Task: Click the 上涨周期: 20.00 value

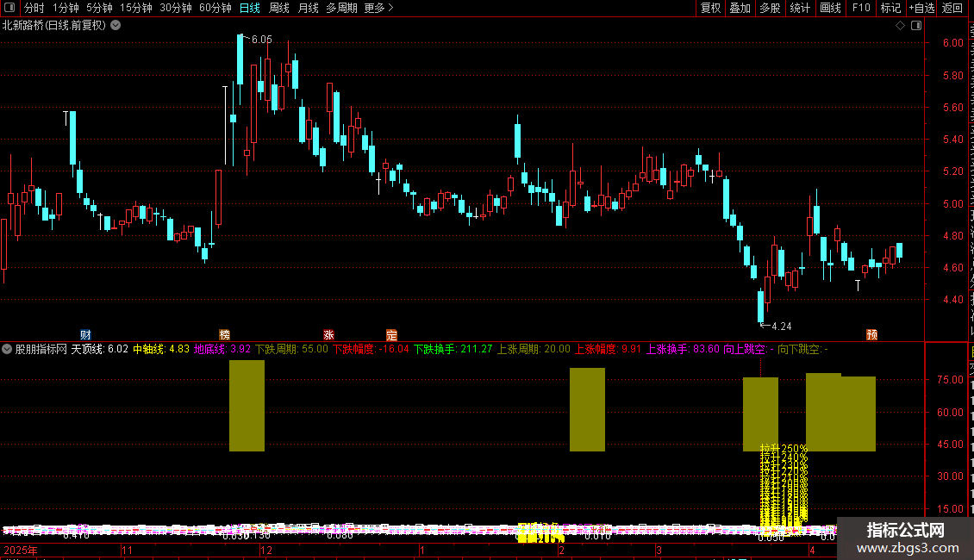Action: [x=534, y=349]
